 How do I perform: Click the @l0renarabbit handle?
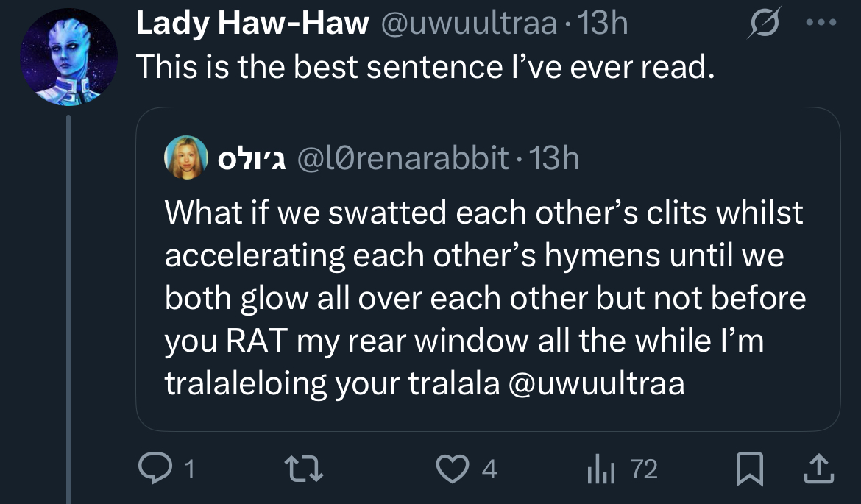[403, 157]
